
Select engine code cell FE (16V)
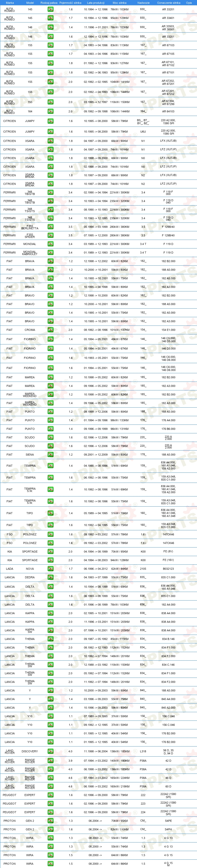pos(169,560)
